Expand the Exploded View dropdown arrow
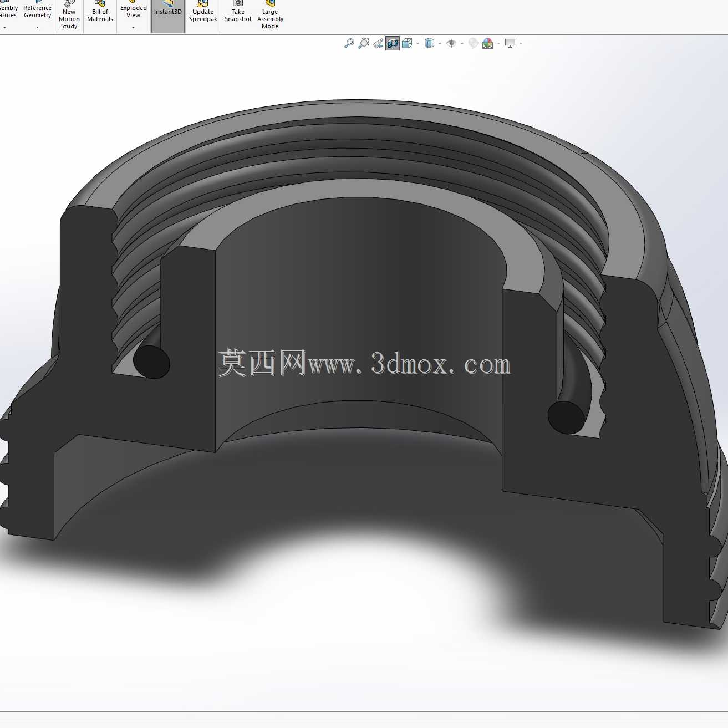 pyautogui.click(x=134, y=28)
